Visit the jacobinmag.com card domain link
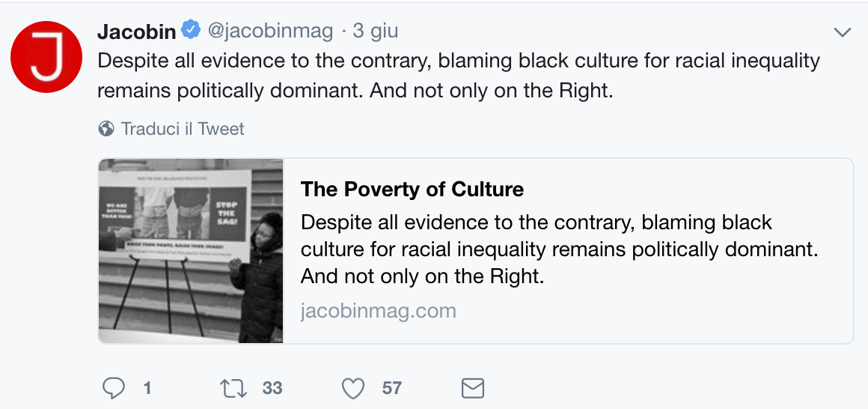Viewport: 868px width, 409px height. click(379, 311)
